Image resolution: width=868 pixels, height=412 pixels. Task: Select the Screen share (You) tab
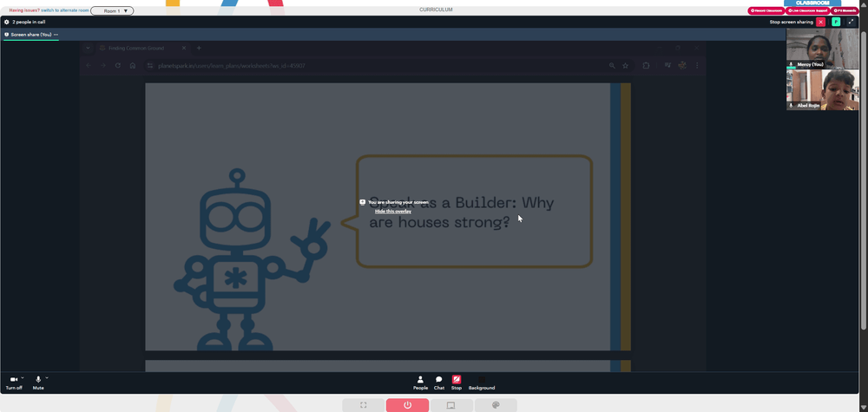click(x=31, y=35)
